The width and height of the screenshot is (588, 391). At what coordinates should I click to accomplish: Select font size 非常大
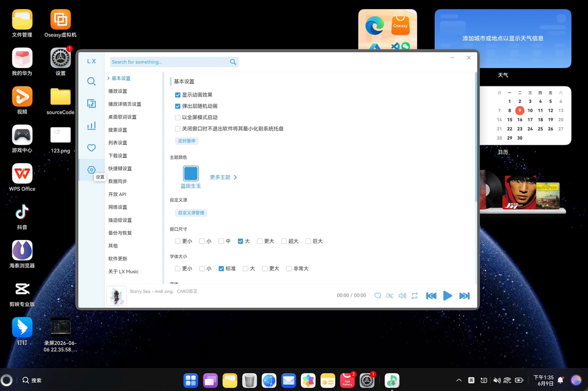289,269
